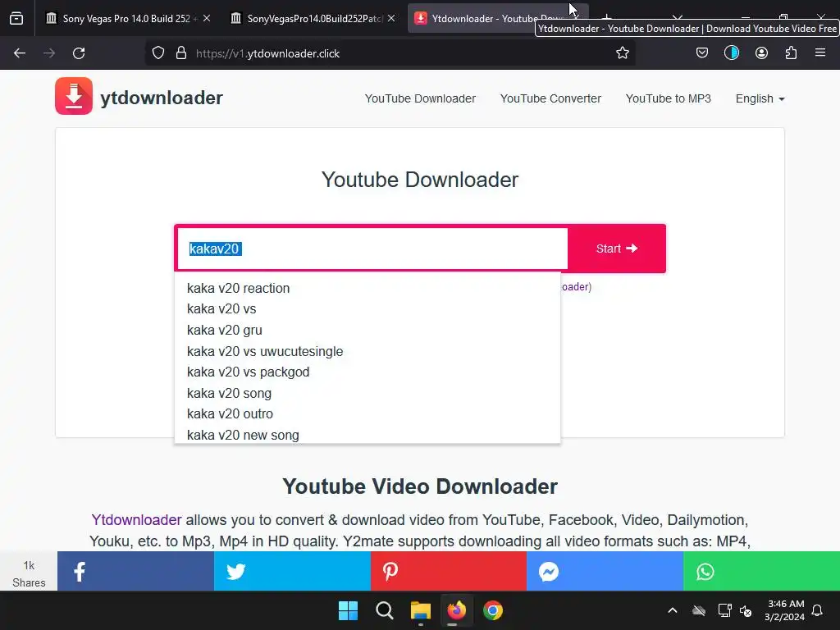Screen dimensions: 840x630
Task: Switch to SonyVegasPro14.0Build252Patch tab
Action: point(313,18)
